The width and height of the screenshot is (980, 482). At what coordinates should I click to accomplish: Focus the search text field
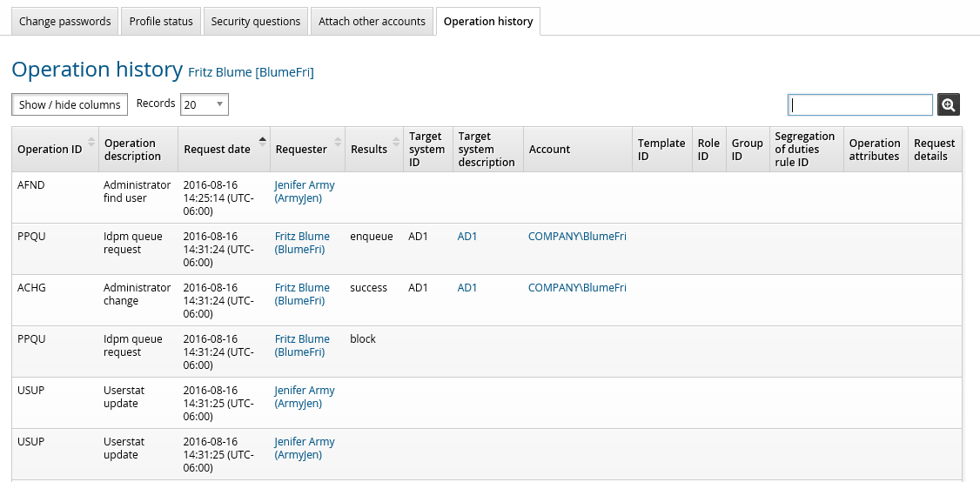[860, 104]
